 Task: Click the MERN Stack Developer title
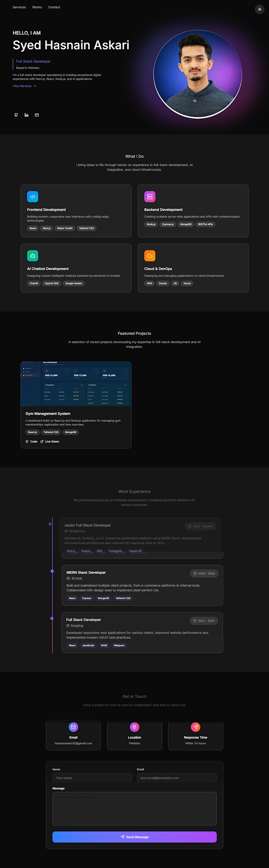click(86, 573)
